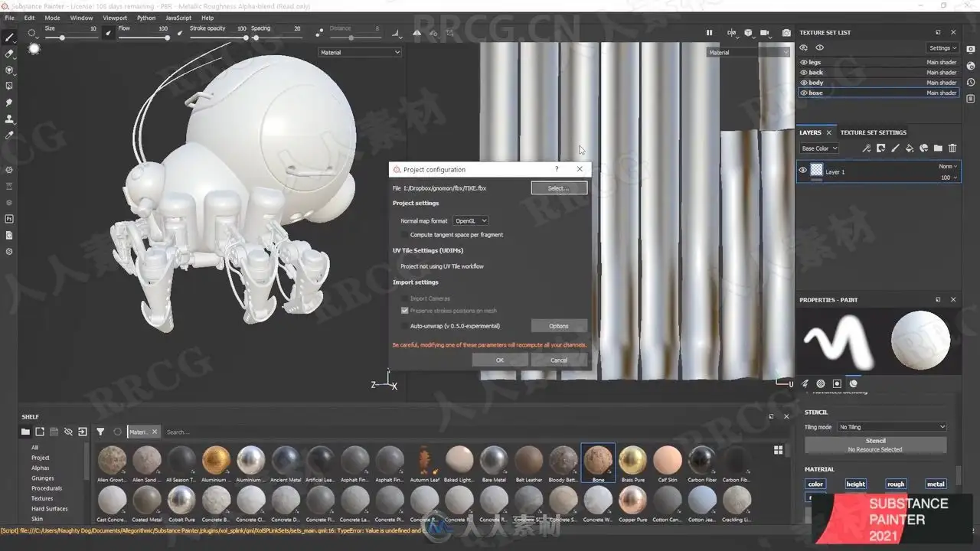Open the Edit menu
Screen dimensions: 980x551
point(29,18)
